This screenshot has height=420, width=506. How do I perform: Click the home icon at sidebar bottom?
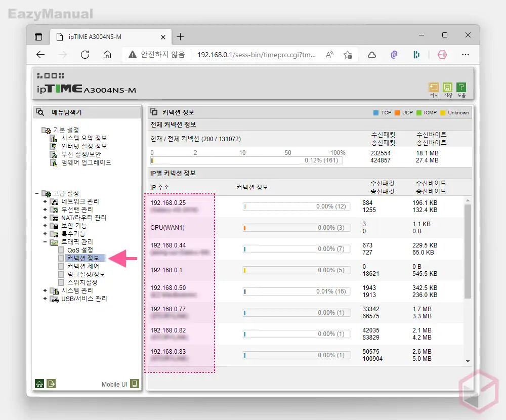point(39,384)
